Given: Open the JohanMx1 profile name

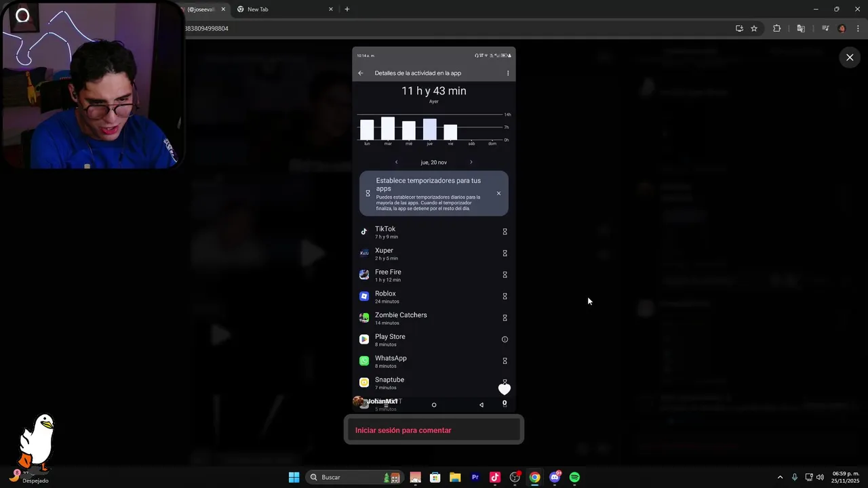Looking at the screenshot, I should coord(382,401).
